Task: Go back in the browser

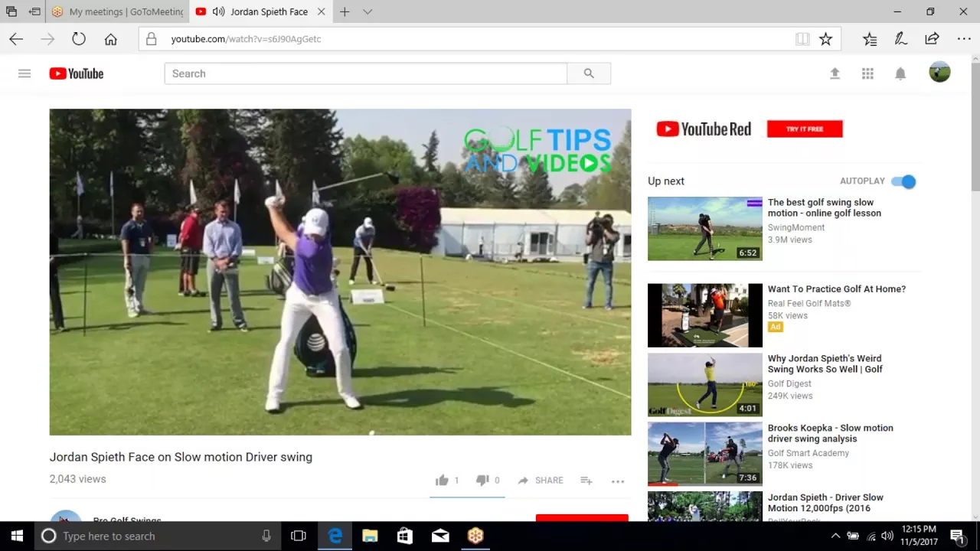Action: (x=16, y=39)
